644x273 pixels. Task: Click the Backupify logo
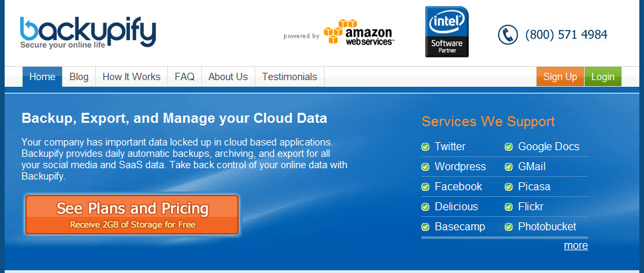click(x=87, y=33)
